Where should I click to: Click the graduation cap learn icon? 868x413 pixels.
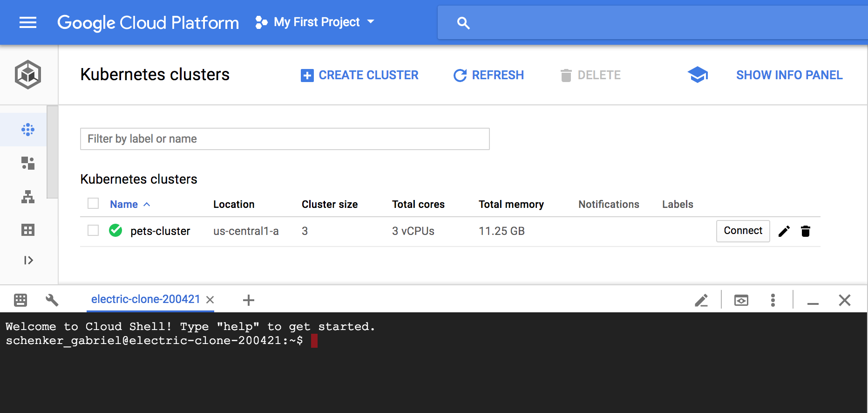[698, 75]
